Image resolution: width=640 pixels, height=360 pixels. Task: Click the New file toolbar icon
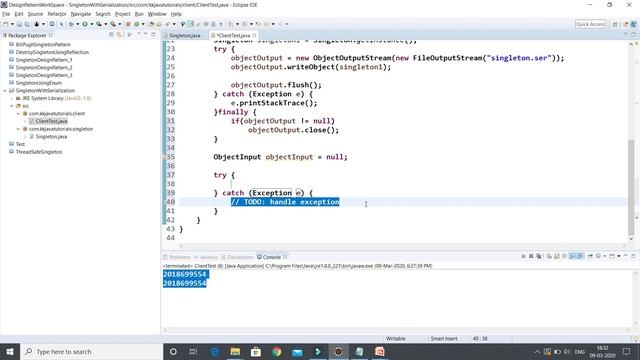pos(6,24)
